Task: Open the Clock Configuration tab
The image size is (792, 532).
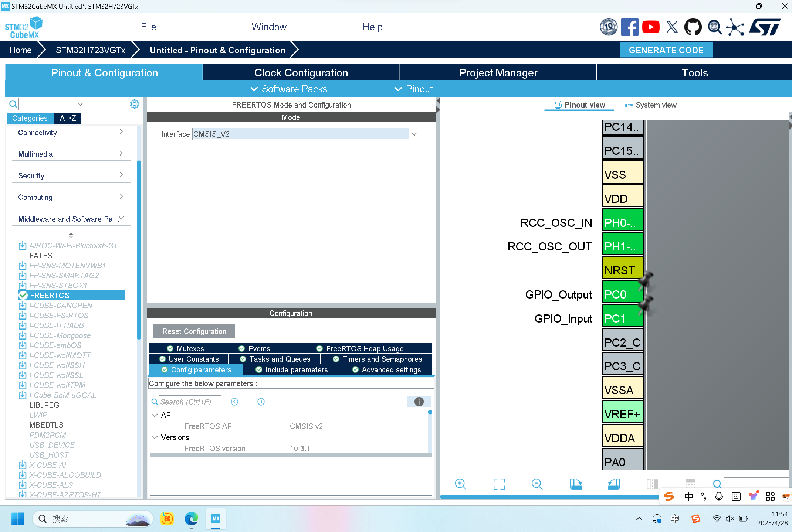Action: [x=301, y=73]
